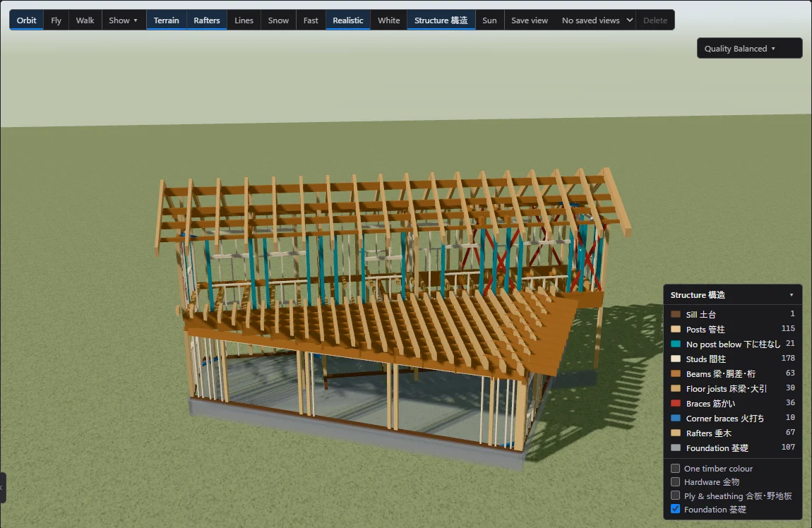Viewport: 812px width, 528px height.
Task: Uncheck the Foundation 基礎 checkbox
Action: point(675,509)
